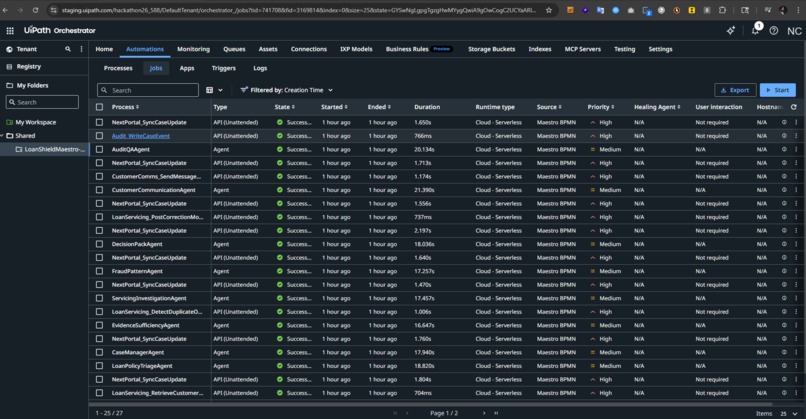
Task: Refresh the jobs table
Action: (x=794, y=107)
